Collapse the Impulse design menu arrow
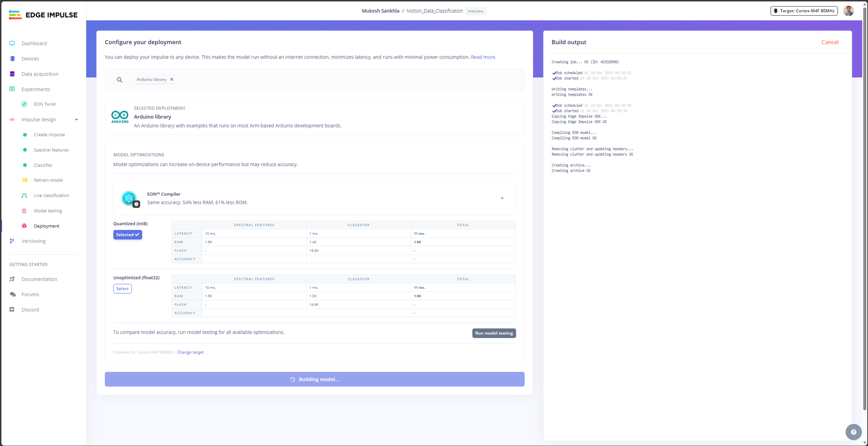Image resolution: width=868 pixels, height=446 pixels. (76, 120)
